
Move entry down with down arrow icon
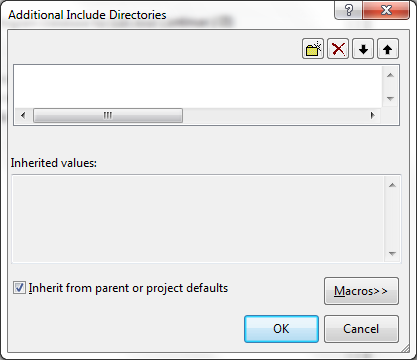[x=363, y=49]
